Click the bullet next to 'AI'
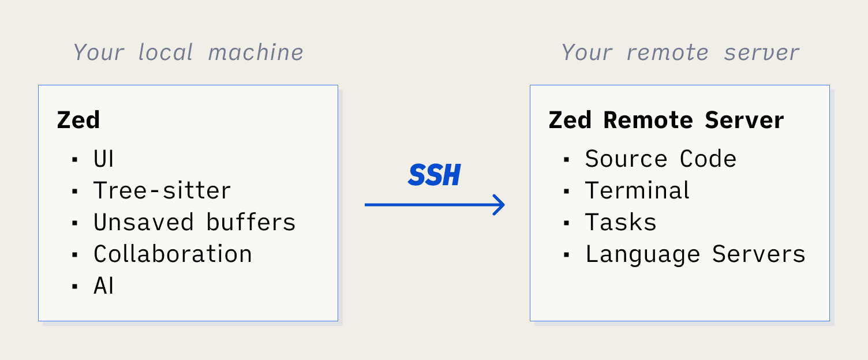The height and width of the screenshot is (360, 868). (75, 287)
